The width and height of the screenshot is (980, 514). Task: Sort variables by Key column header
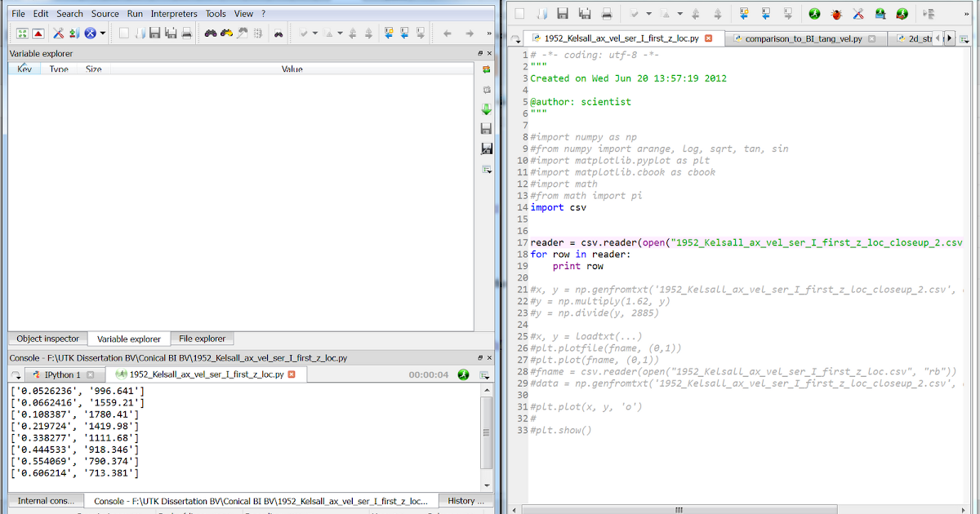24,69
